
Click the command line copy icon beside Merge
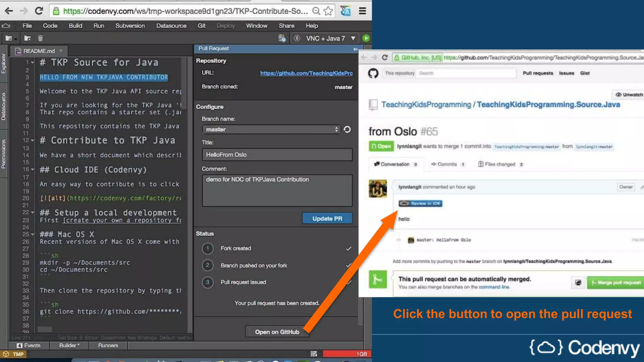(578, 282)
